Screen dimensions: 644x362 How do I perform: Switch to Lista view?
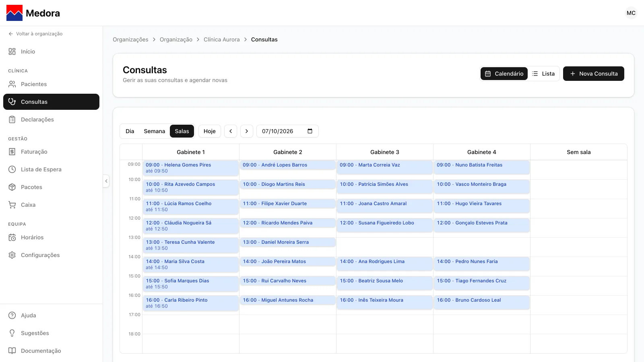coord(543,74)
